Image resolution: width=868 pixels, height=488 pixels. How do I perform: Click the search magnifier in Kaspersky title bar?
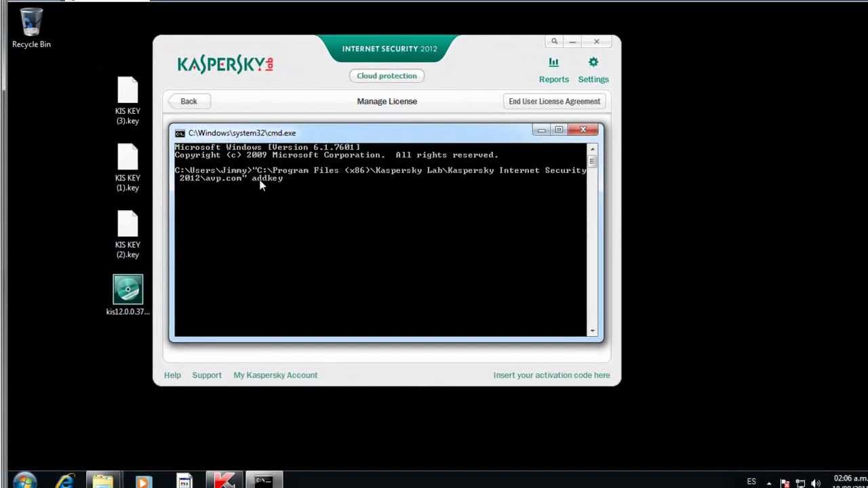tap(554, 41)
